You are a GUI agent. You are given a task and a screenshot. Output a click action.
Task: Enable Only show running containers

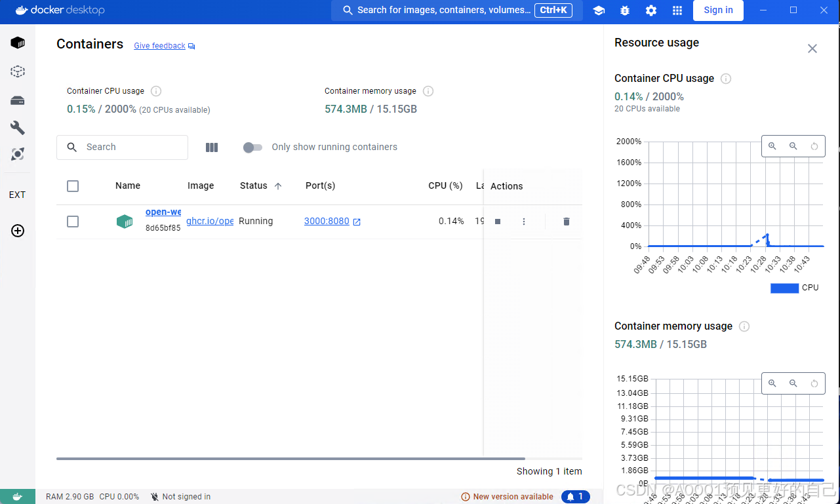[252, 147]
